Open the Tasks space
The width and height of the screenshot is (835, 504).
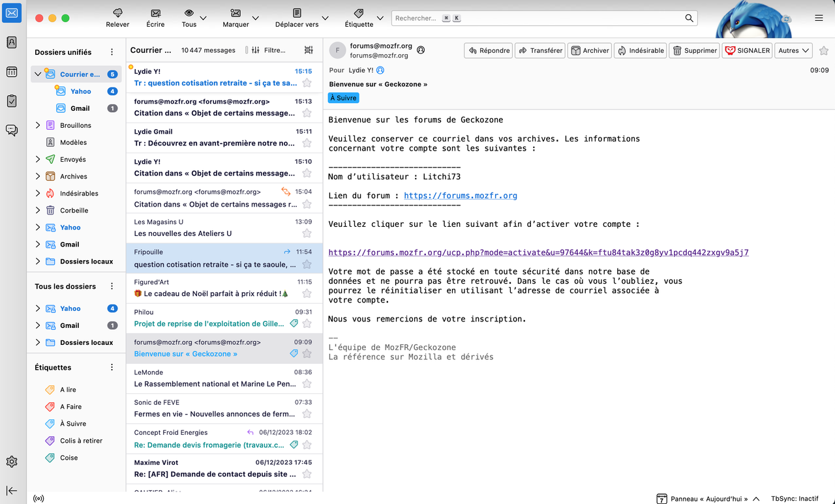(12, 101)
